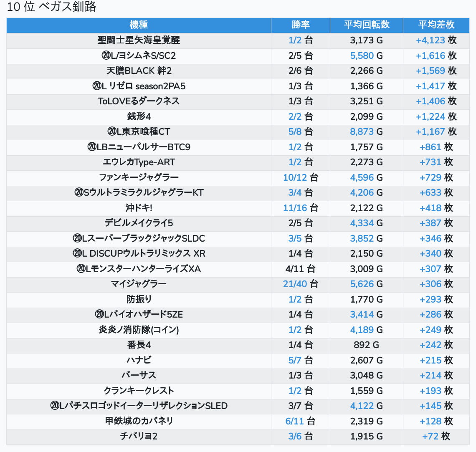
Task: Select the 番長4 machine name
Action: 139,345
